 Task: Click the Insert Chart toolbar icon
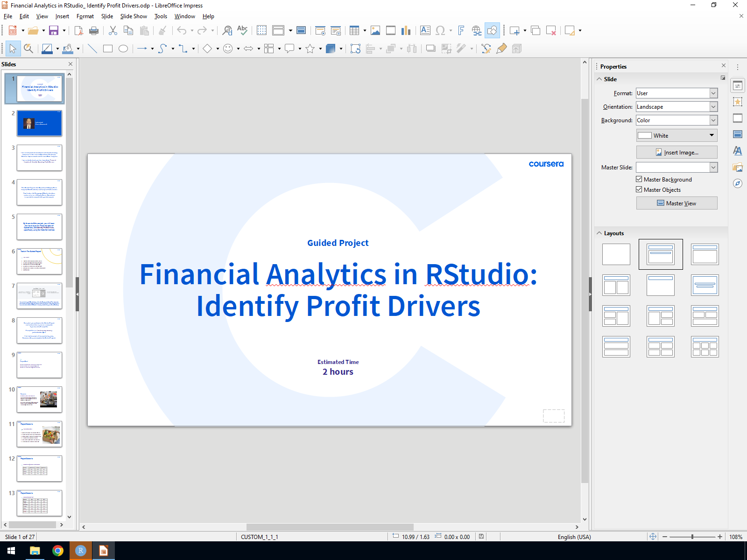[x=406, y=31]
